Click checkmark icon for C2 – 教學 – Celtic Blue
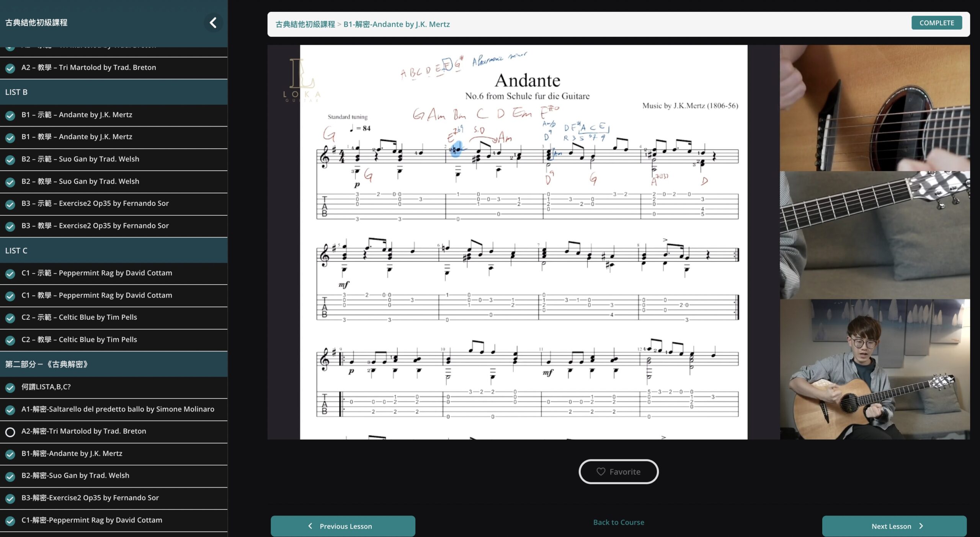This screenshot has width=980, height=537. [10, 340]
